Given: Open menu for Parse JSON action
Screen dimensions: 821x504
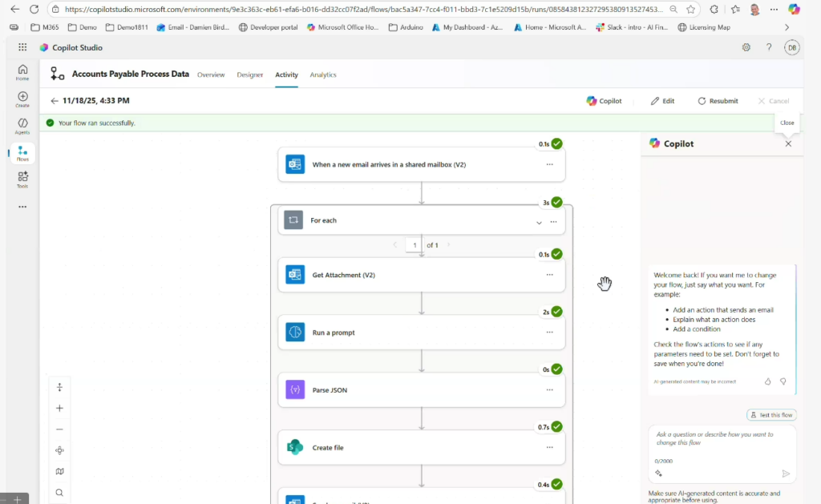Looking at the screenshot, I should pos(549,390).
